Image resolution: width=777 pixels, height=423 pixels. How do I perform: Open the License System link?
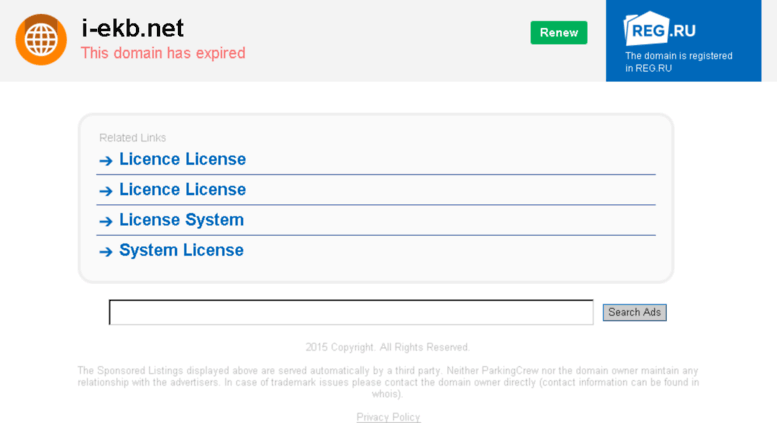181,219
